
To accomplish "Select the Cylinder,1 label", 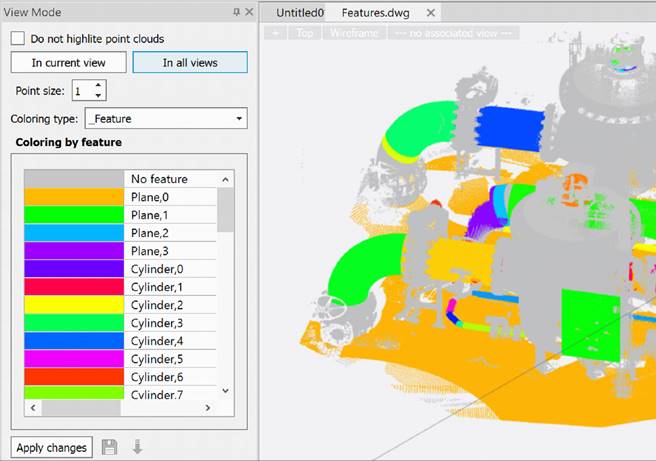I will coord(157,287).
